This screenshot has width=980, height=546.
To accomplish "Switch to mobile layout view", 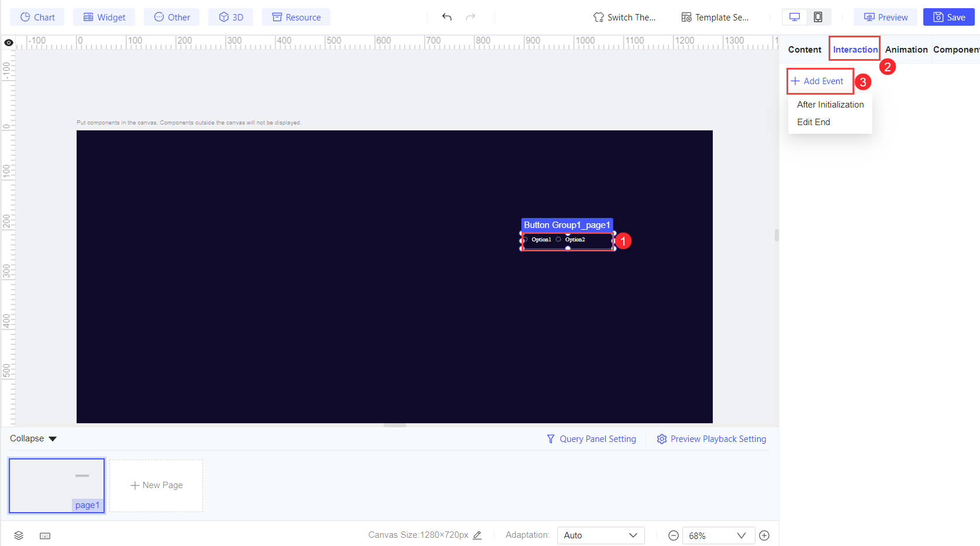I will pos(818,17).
